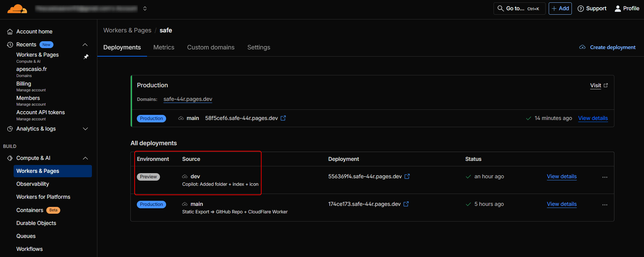Screen dimensions: 644x257
Task: Click 58f5cef6.safe-44r.pages.dev deployment URL
Action: (241, 118)
